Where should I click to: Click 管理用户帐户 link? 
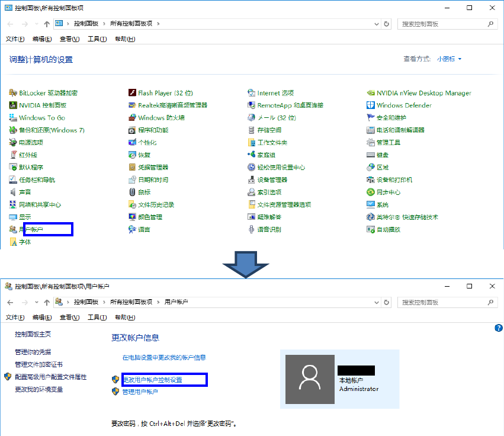(140, 392)
